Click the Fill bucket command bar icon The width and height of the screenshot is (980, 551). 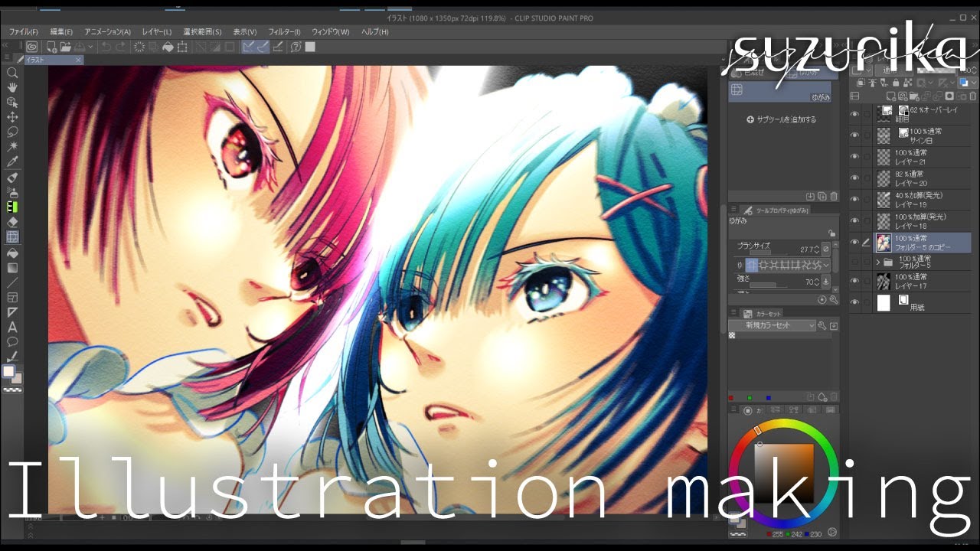click(x=168, y=47)
